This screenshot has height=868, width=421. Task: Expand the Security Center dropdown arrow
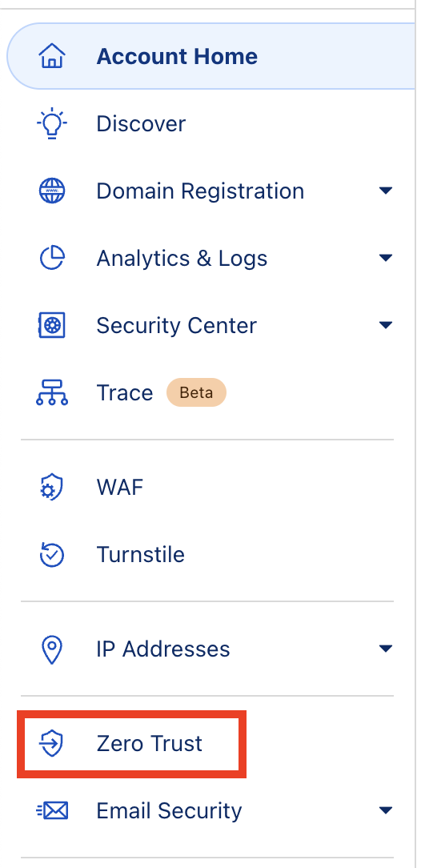[386, 325]
